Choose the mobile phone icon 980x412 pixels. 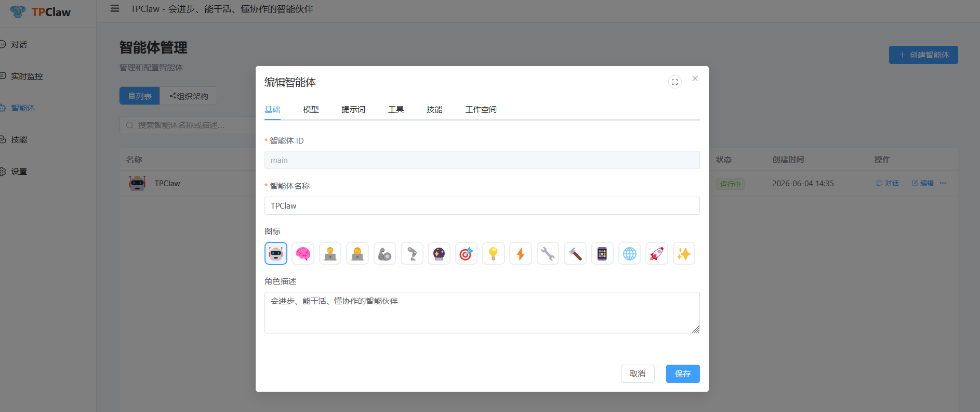(602, 253)
